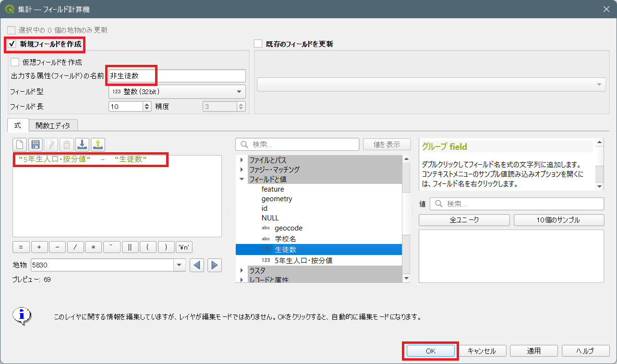Screen dimensions: 617x364
Task: Open the フィールド型 dropdown showing 整数(32bit)
Action: 177,92
